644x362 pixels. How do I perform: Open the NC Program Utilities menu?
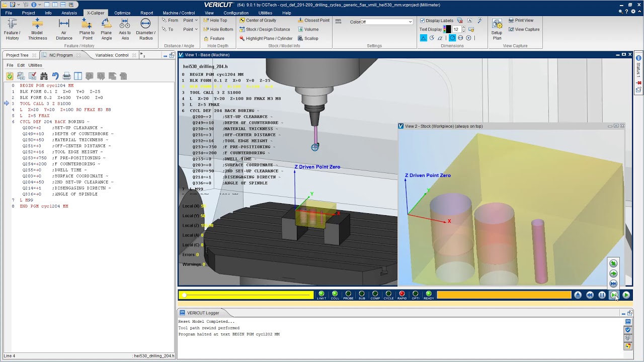35,65
